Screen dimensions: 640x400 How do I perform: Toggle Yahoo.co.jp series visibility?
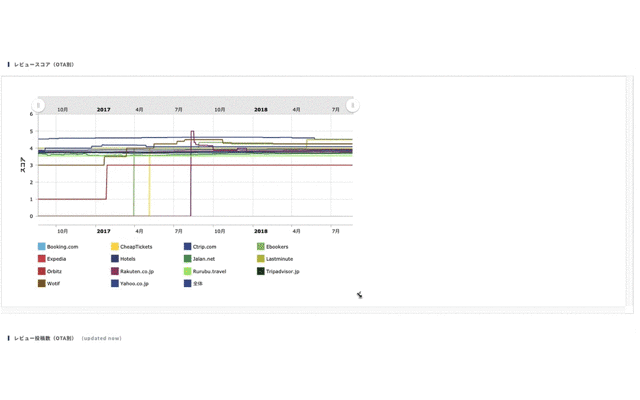click(x=115, y=283)
